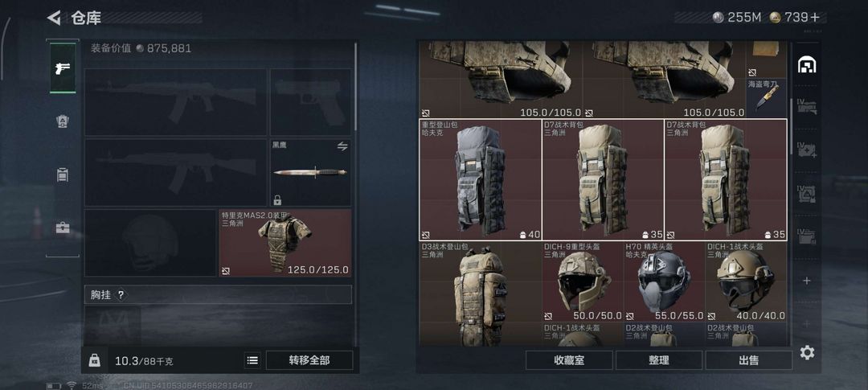Open the settings gear at bottom right
Screen dimensions: 868x390
click(807, 352)
